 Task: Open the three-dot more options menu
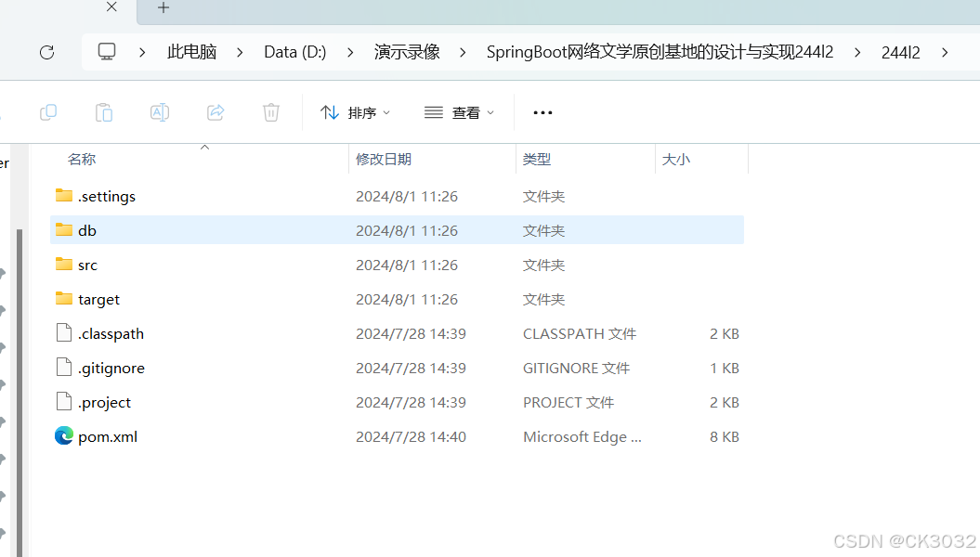click(x=542, y=112)
